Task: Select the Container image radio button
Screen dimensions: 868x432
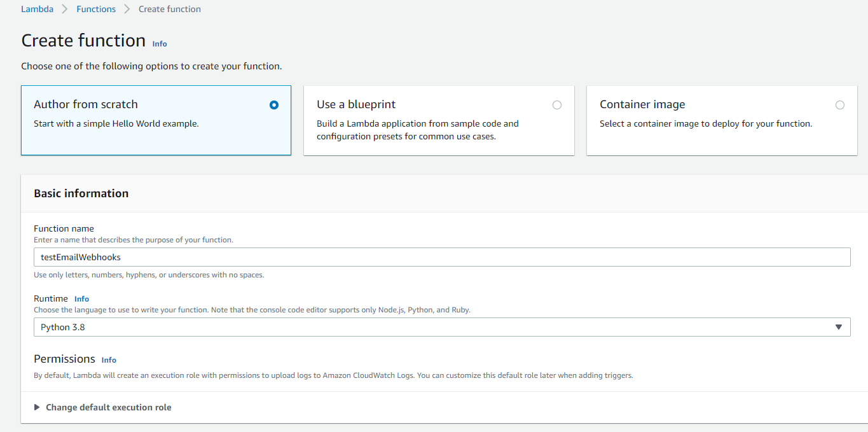Action: pyautogui.click(x=840, y=105)
